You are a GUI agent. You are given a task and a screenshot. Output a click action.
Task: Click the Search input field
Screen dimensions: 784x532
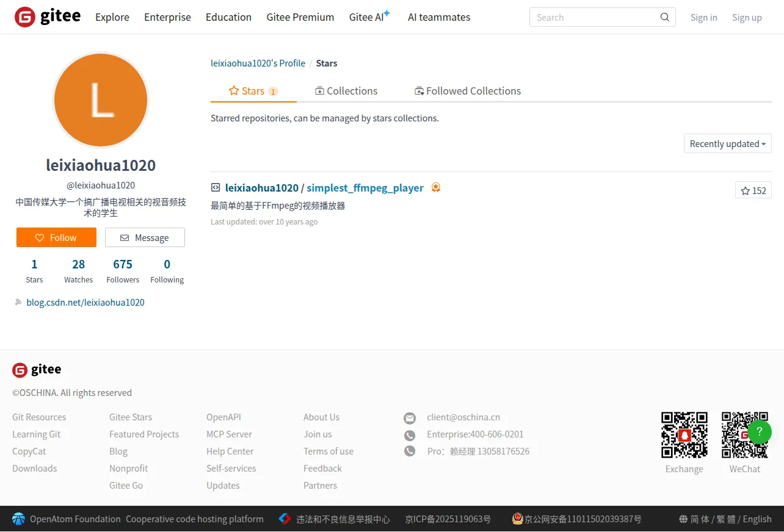[x=603, y=17]
